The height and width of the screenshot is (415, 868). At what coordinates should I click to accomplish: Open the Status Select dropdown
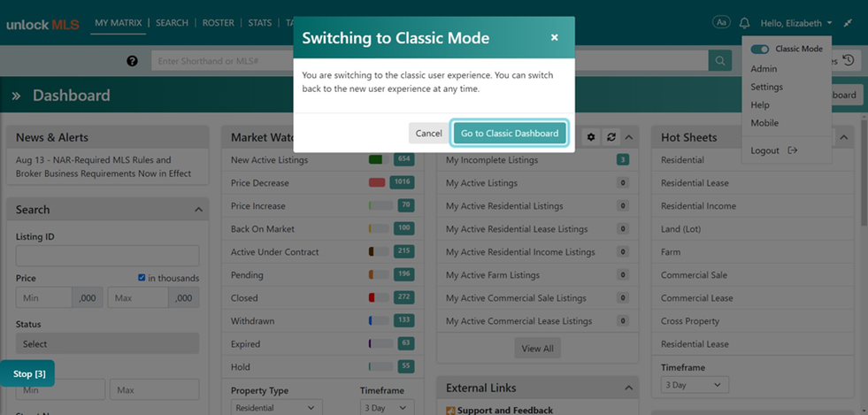107,343
